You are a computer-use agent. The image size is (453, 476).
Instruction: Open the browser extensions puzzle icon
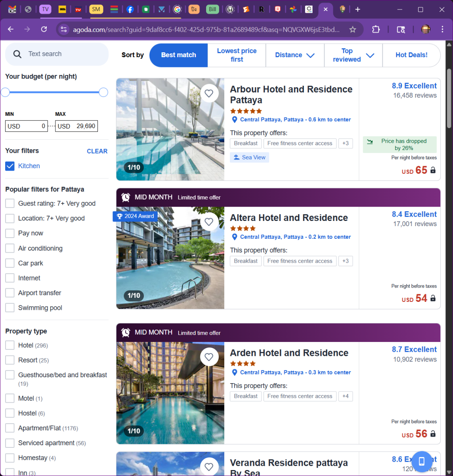(375, 29)
